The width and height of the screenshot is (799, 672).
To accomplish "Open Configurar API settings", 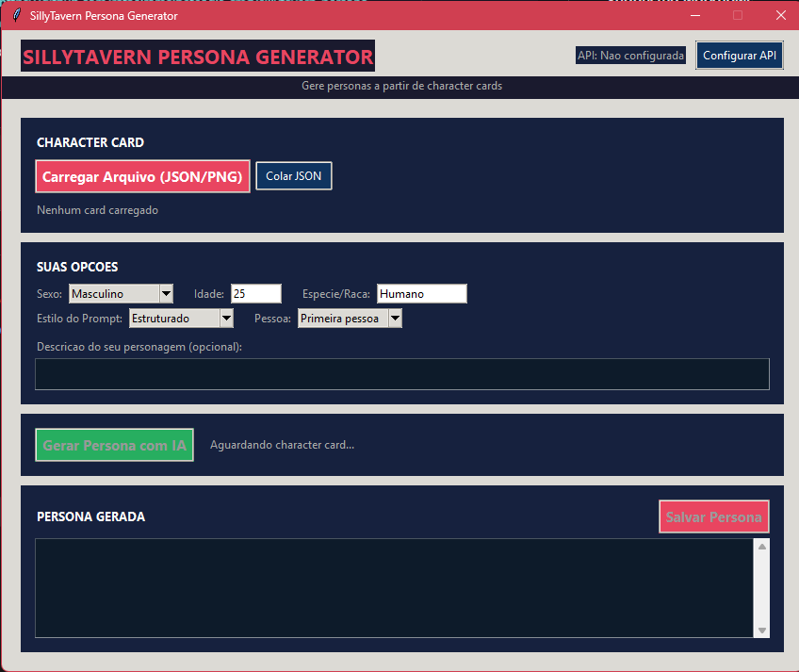I will point(740,55).
